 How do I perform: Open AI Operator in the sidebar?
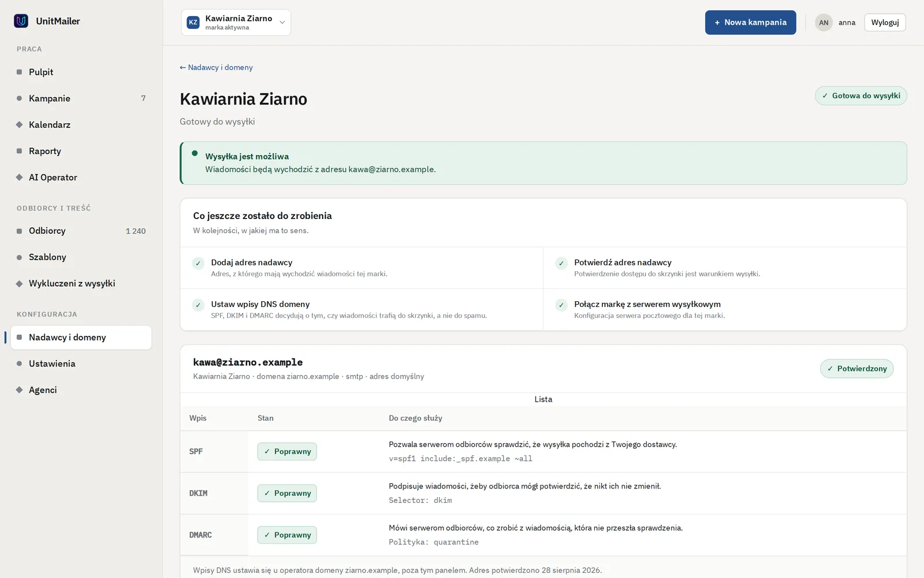pos(81,177)
